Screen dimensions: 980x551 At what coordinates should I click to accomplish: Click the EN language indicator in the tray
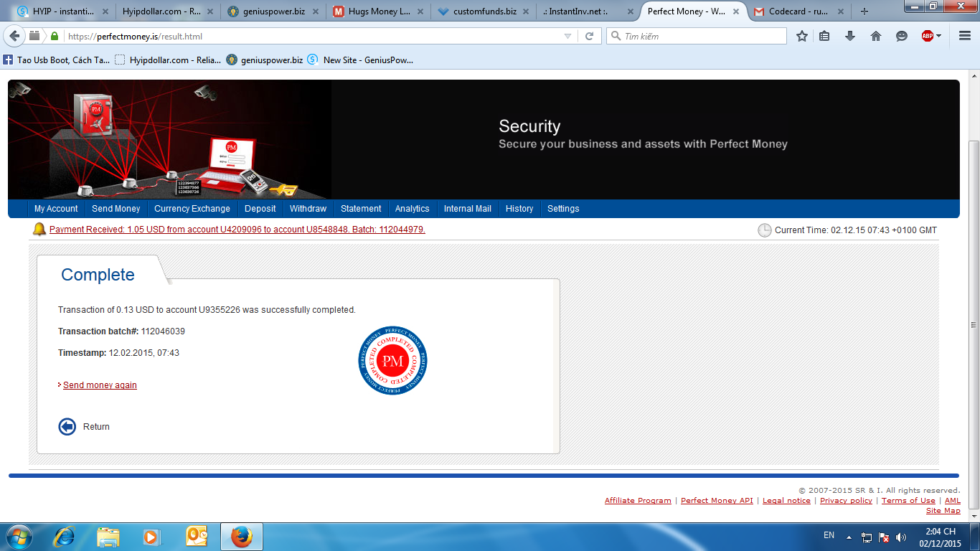(829, 535)
